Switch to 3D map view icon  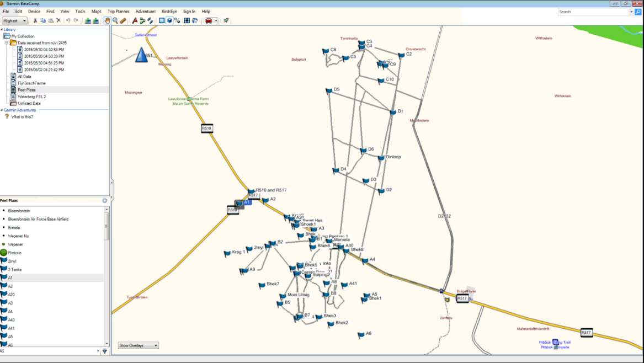pyautogui.click(x=169, y=20)
